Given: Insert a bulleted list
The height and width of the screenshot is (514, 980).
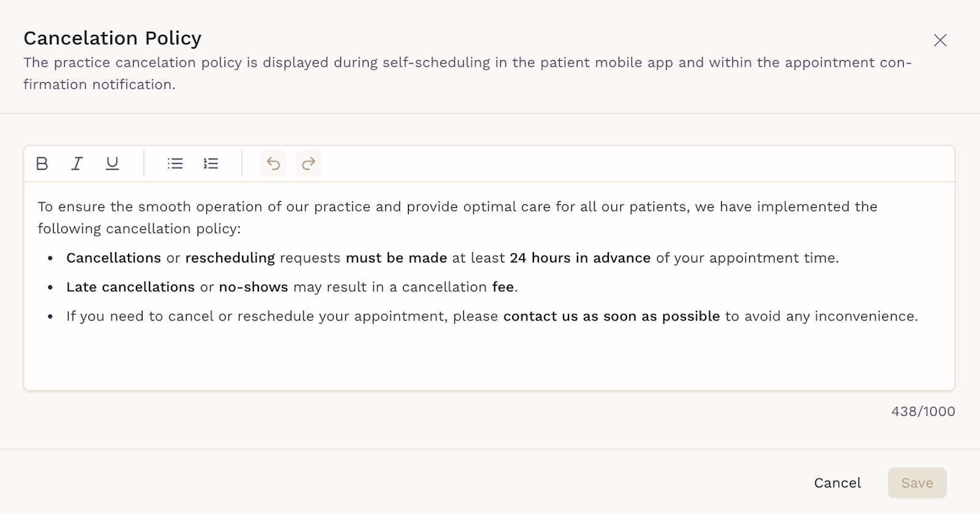Looking at the screenshot, I should (x=175, y=163).
